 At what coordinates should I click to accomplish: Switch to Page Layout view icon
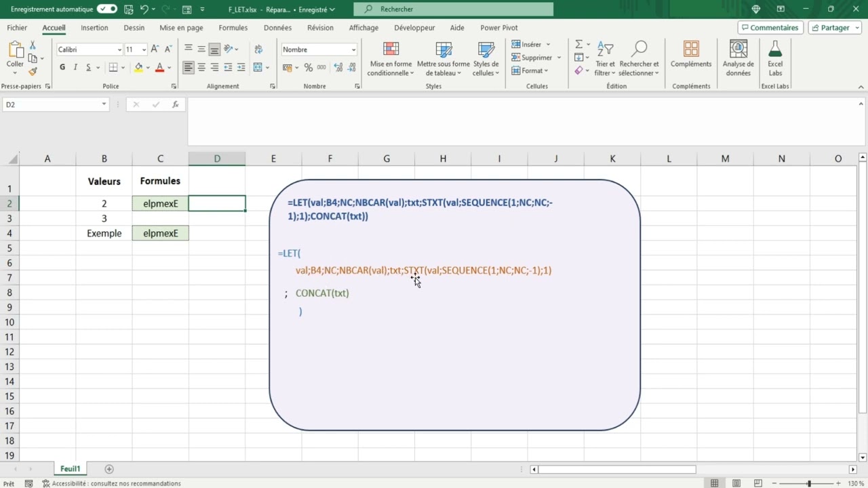[x=736, y=483]
